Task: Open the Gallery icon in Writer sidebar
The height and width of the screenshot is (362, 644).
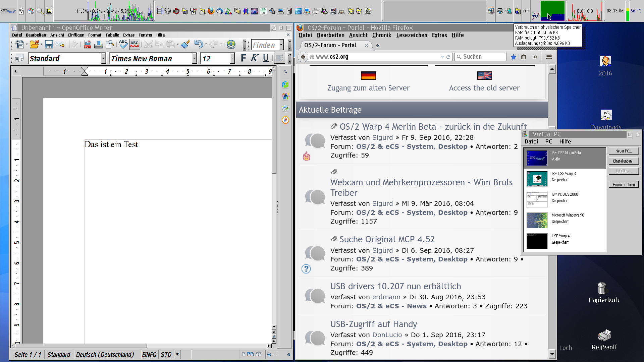Action: click(x=285, y=108)
